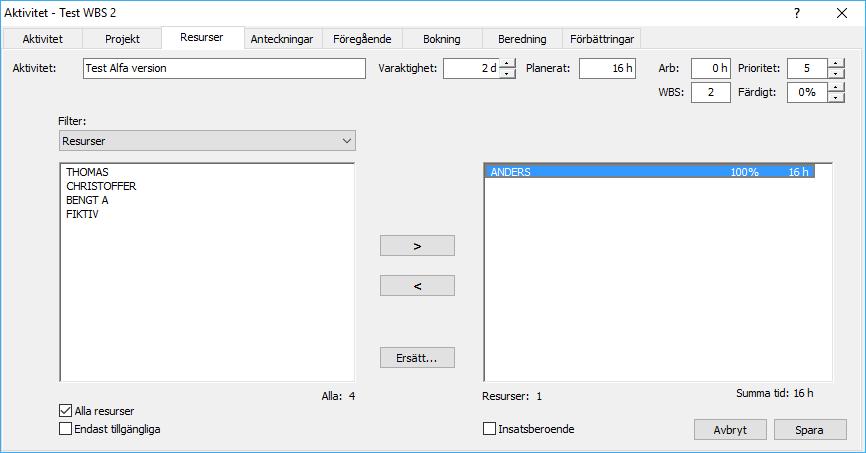Screen dimensions: 866x453
Task: Open the Filter Resurser dropdown
Action: [207, 141]
